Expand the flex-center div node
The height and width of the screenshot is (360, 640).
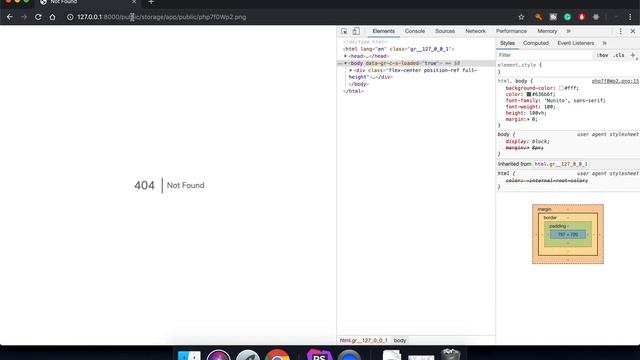pyautogui.click(x=351, y=70)
